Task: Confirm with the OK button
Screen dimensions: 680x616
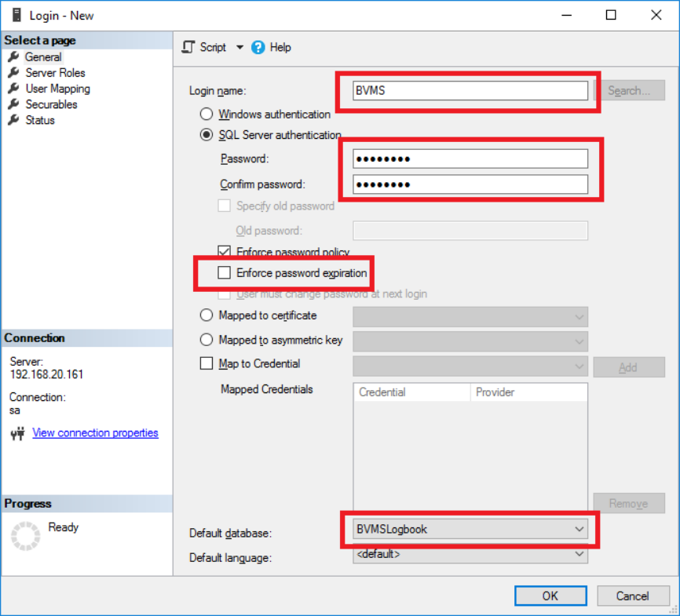Action: point(550,596)
